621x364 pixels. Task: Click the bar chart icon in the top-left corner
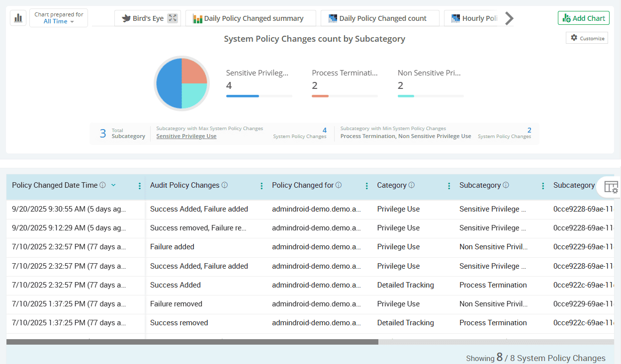18,17
